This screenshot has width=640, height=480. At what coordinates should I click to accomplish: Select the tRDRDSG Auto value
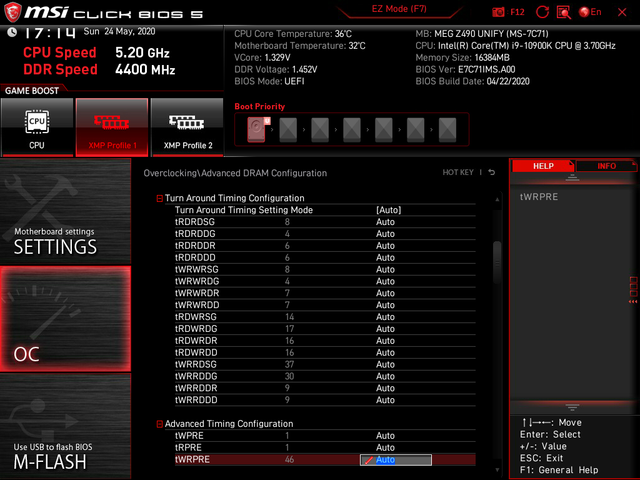[385, 222]
